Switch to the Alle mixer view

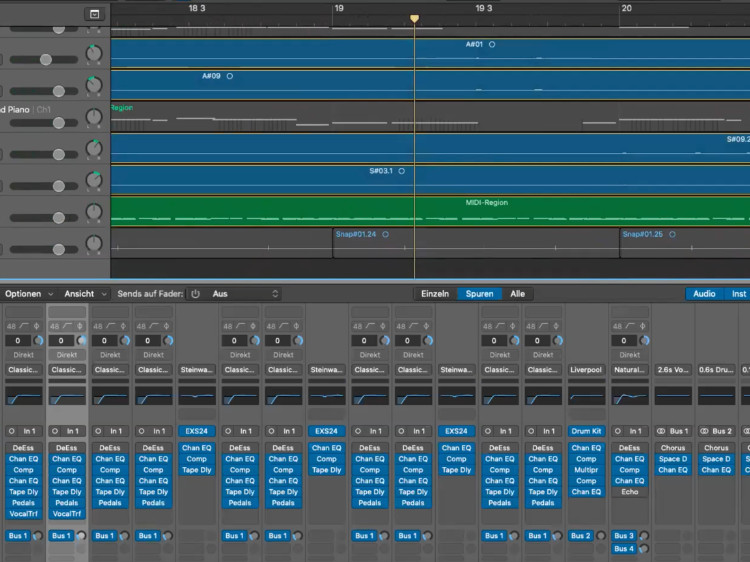517,294
